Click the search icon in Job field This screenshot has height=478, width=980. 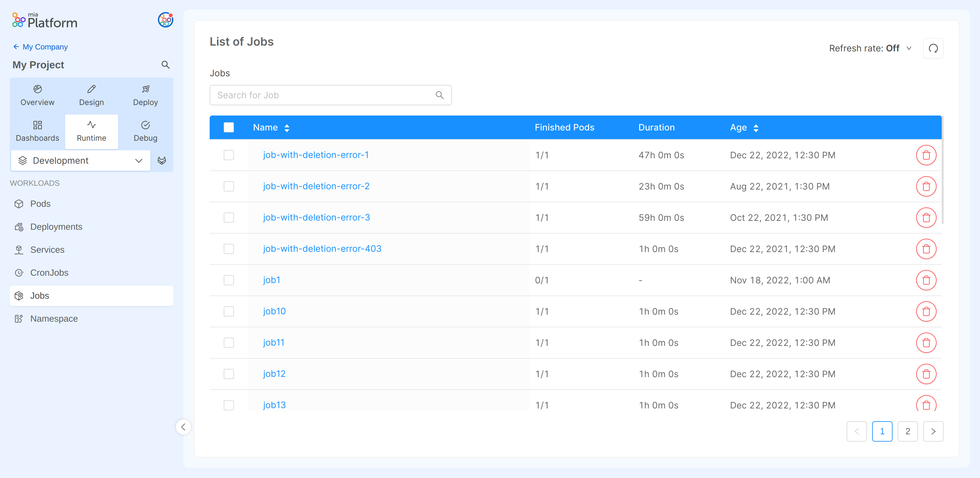tap(439, 95)
